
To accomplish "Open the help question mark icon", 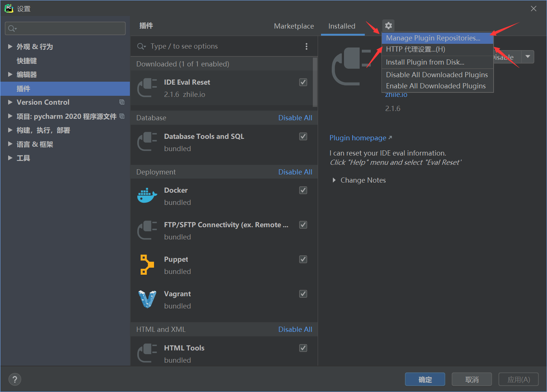I will point(14,379).
